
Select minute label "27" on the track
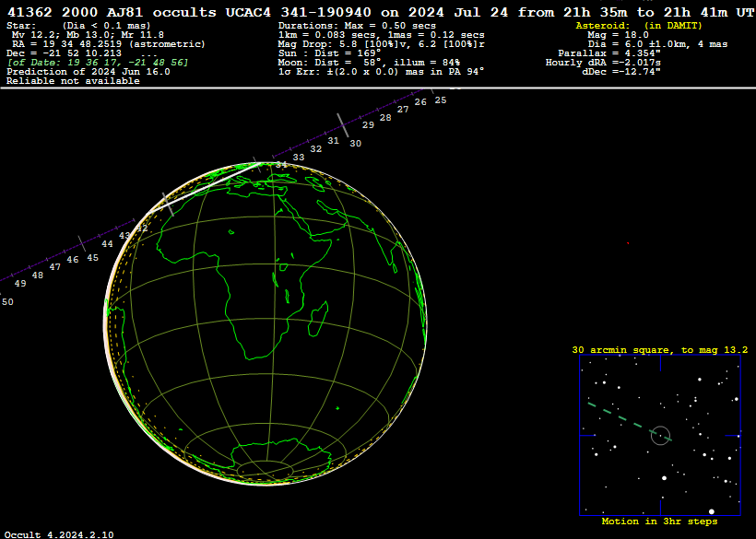(403, 110)
